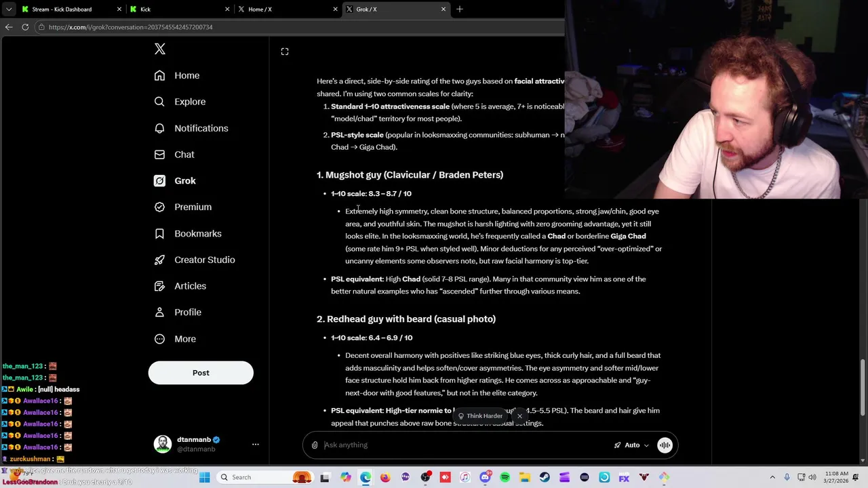Click chat message "[null] headass" by Awile
868x488 pixels.
click(59, 389)
